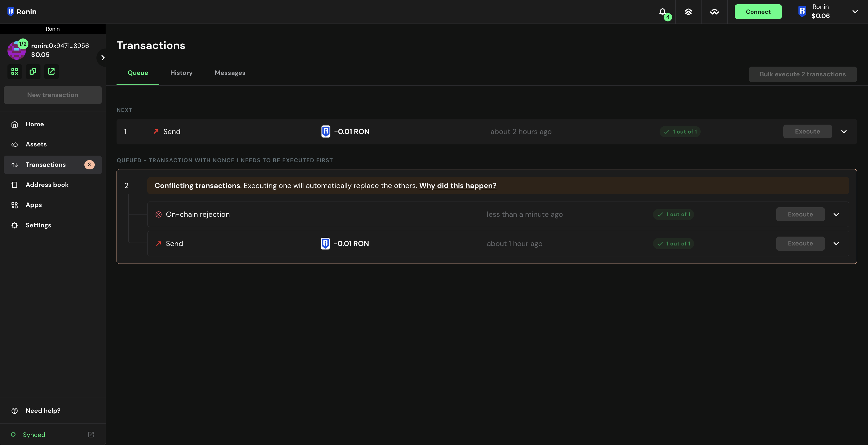Click the New transaction button

(x=53, y=95)
